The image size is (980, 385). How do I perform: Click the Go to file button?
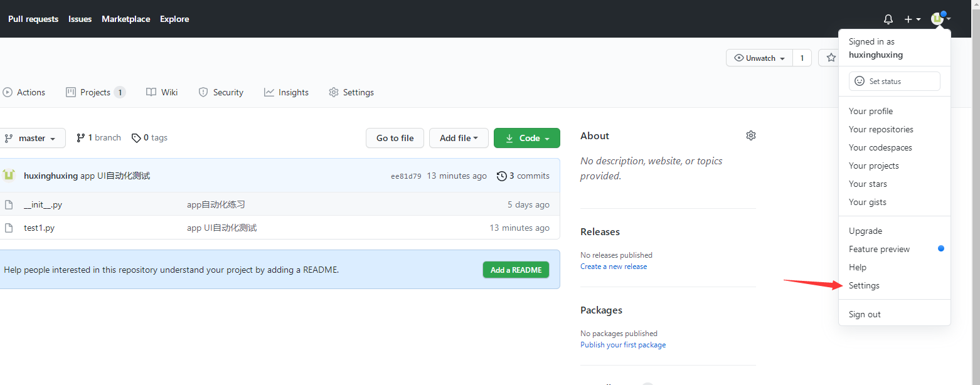pos(395,138)
